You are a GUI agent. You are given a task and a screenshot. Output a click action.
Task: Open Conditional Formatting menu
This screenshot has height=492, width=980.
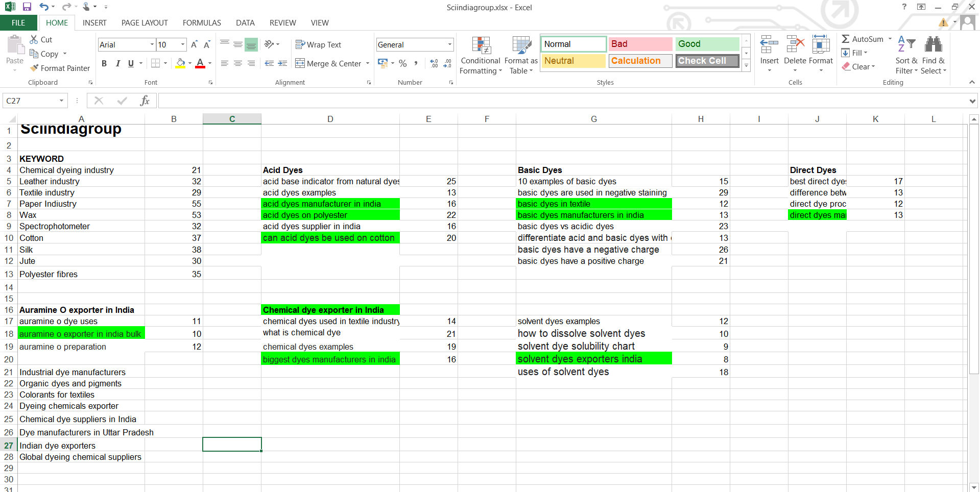[x=481, y=56]
